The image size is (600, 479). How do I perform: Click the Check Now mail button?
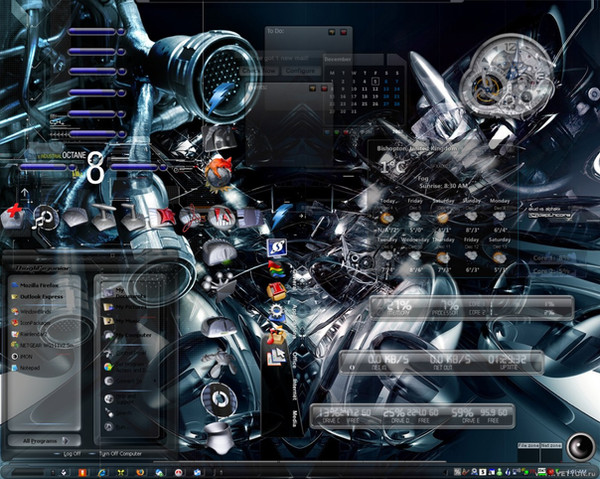point(259,71)
